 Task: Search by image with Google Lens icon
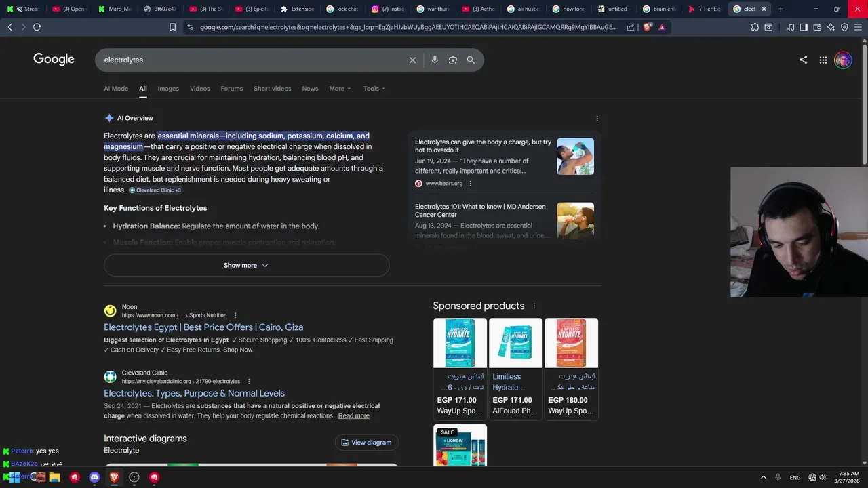453,60
